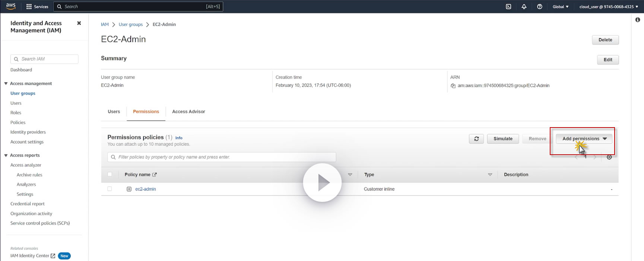Open the Add permissions dropdown

[584, 139]
